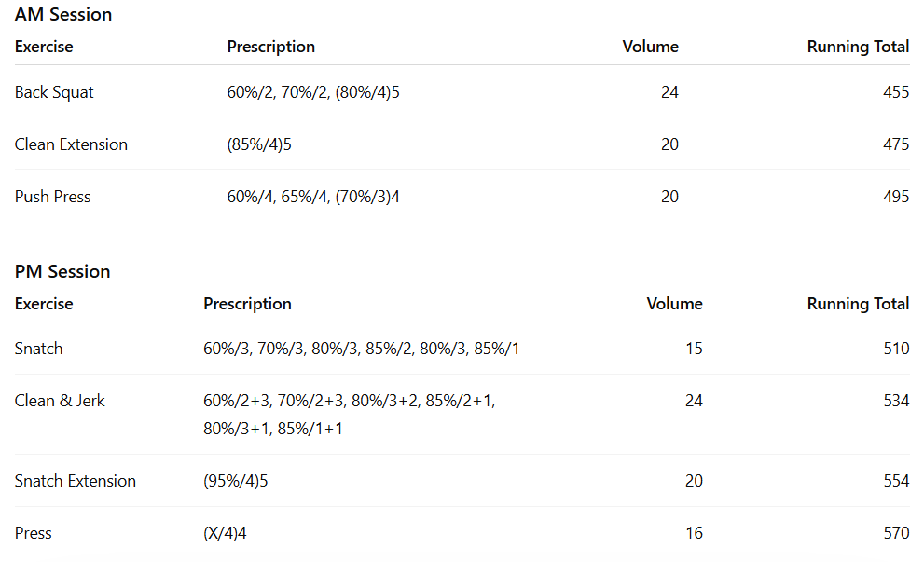Select the Snatch volume value 15
This screenshot has width=924, height=562.
[x=693, y=349]
